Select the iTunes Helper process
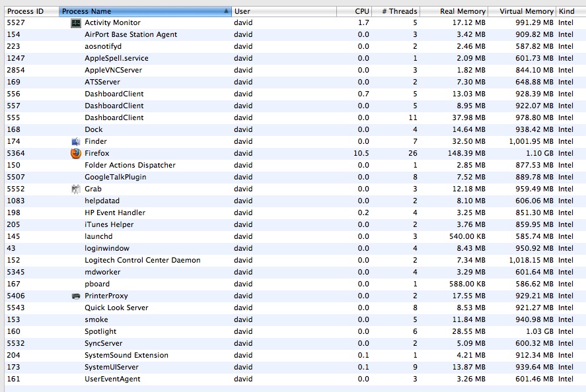586x392 pixels. pyautogui.click(x=109, y=225)
